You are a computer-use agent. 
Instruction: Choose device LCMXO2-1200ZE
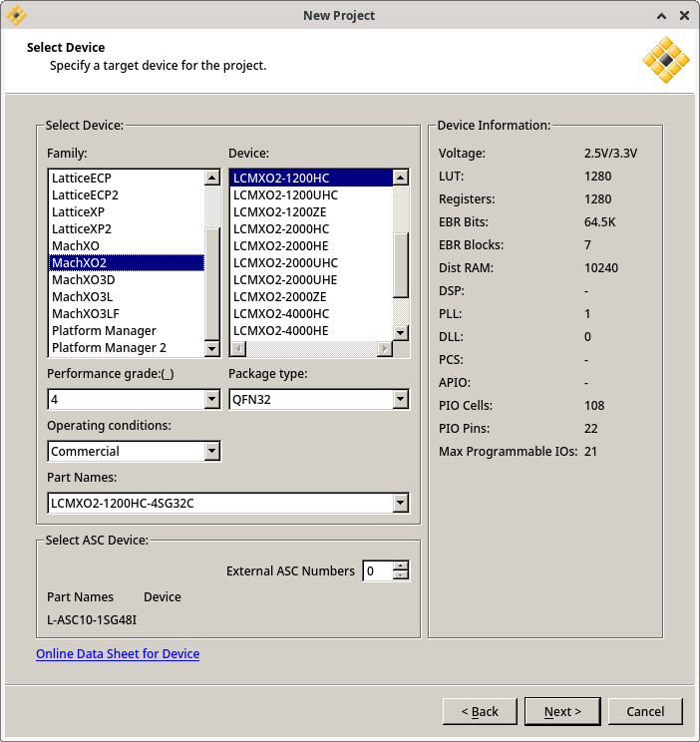[311, 212]
